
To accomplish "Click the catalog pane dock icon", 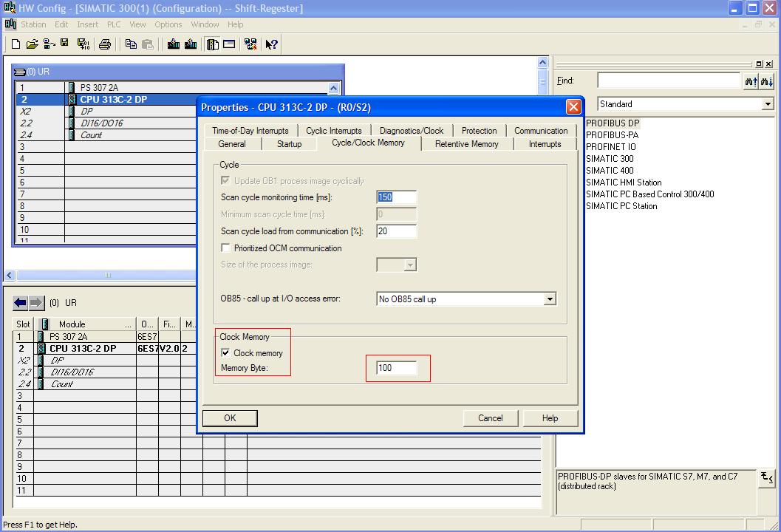I will tap(759, 64).
